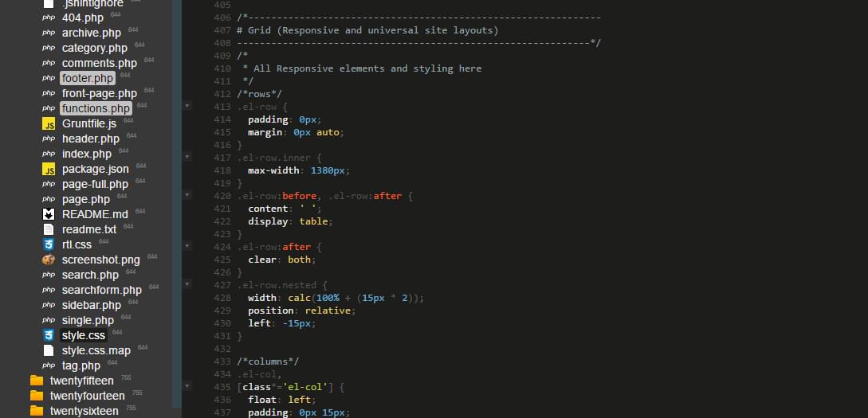Open functions.php in the file tree
The width and height of the screenshot is (868, 418).
click(x=96, y=108)
